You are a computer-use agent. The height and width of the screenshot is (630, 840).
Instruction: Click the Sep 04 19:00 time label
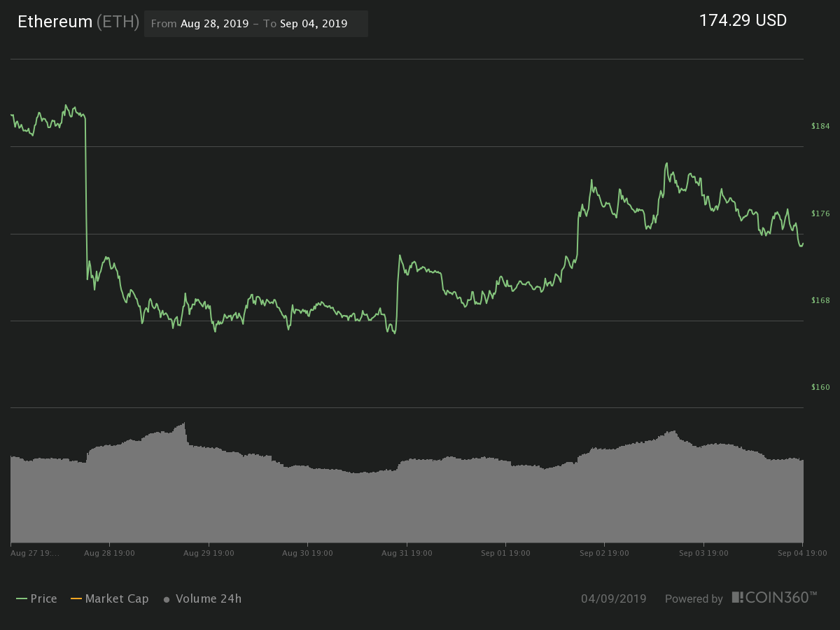[802, 553]
